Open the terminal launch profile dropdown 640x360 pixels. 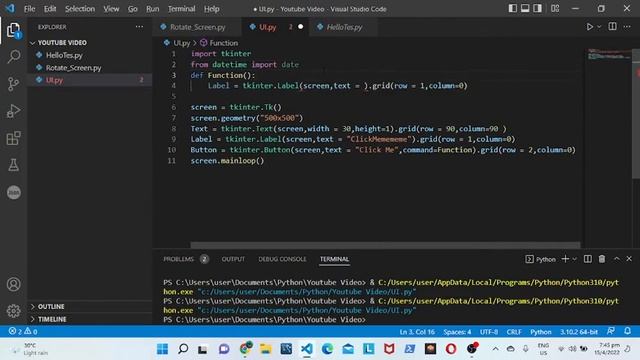[575, 259]
